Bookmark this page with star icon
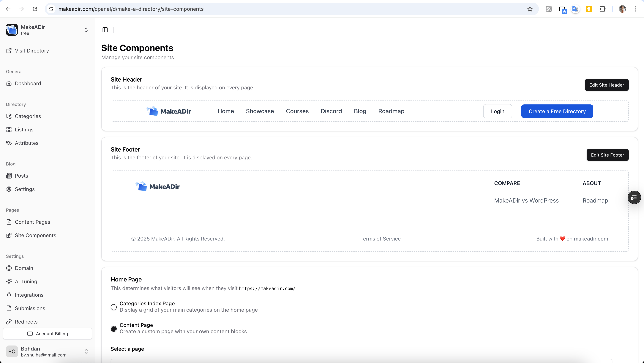 (x=530, y=9)
